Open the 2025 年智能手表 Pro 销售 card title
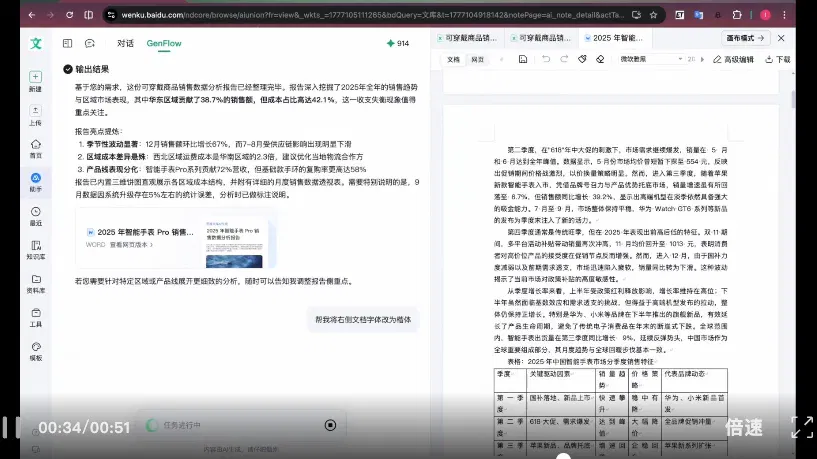Image resolution: width=817 pixels, height=459 pixels. [145, 232]
